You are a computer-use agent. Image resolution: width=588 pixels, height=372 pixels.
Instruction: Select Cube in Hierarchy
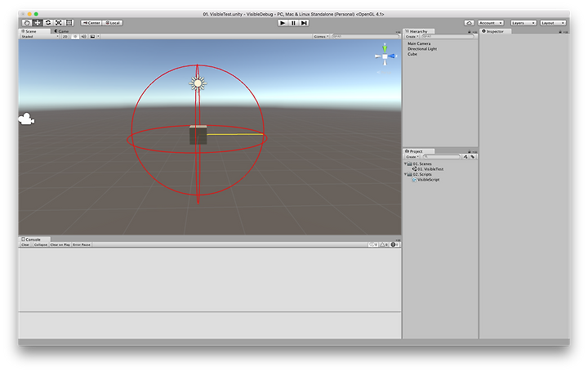(x=412, y=54)
